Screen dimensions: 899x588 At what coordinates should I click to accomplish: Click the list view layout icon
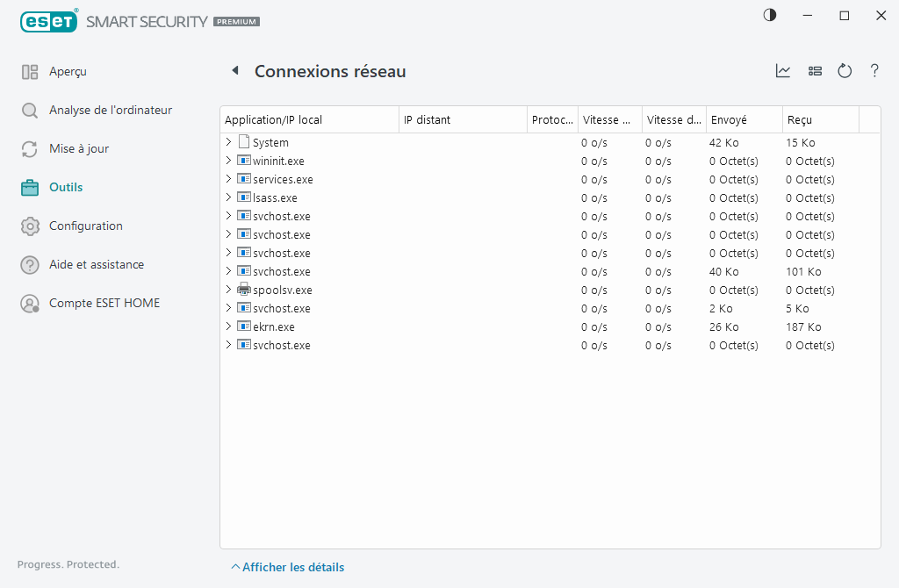pyautogui.click(x=815, y=71)
